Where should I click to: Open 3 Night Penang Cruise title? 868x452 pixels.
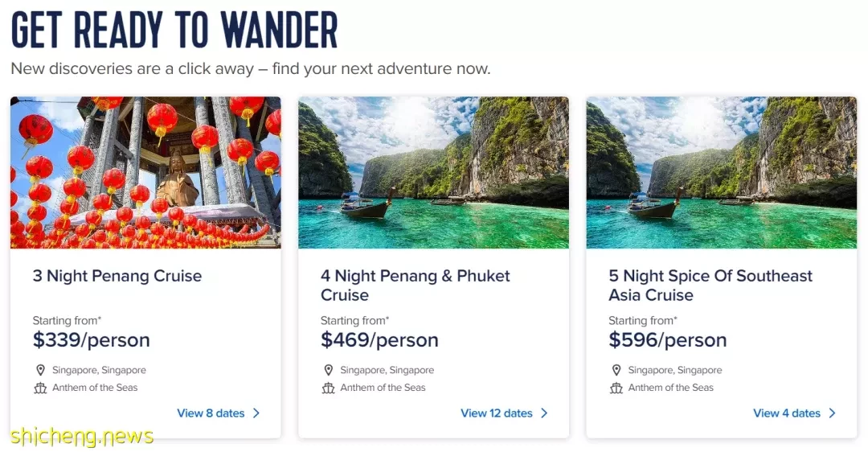pos(117,276)
